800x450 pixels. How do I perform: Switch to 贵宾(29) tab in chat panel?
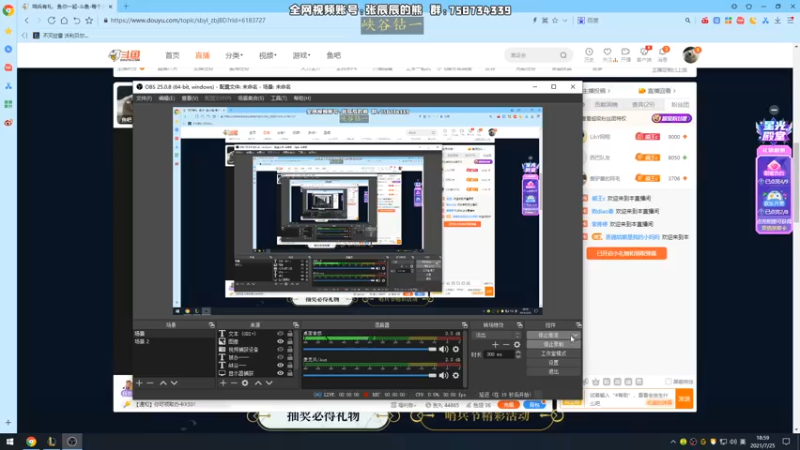click(643, 105)
